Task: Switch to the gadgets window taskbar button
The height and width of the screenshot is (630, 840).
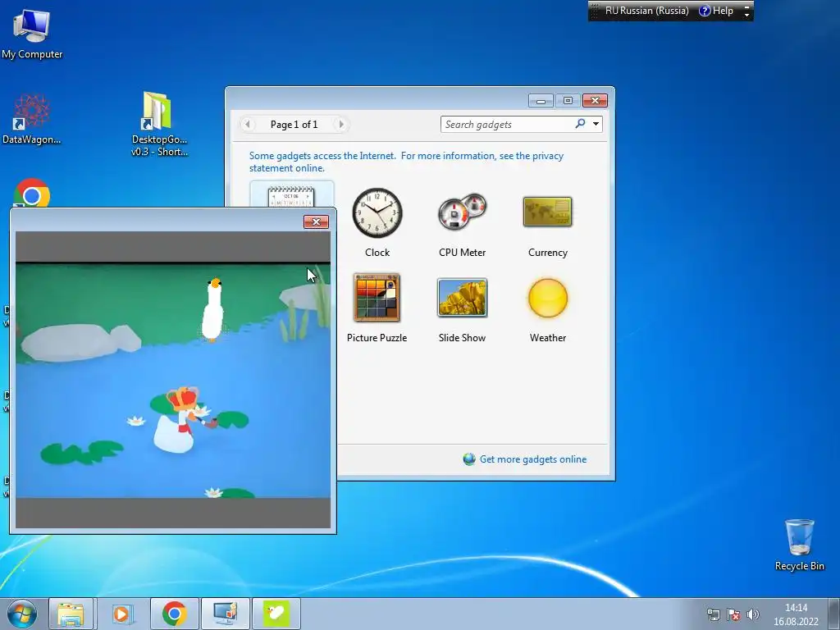Action: [x=225, y=614]
